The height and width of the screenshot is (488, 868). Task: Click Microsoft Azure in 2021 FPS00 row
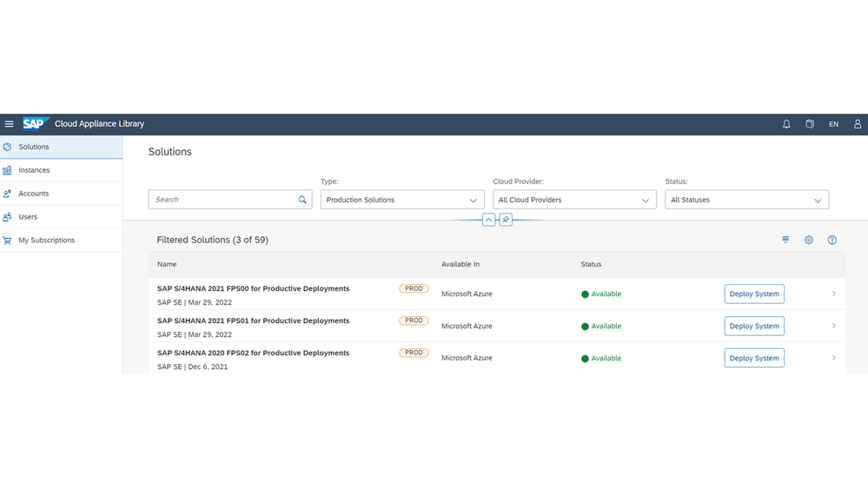pyautogui.click(x=467, y=293)
